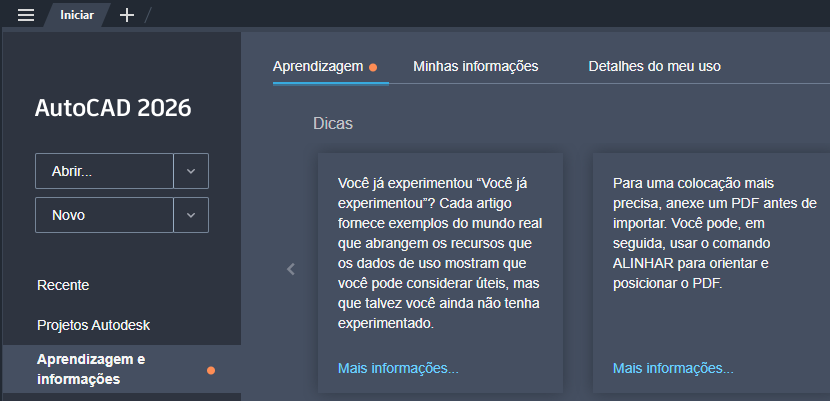Click the PDF ALINHAR tip card text
This screenshot has height=401, width=830.
(715, 233)
